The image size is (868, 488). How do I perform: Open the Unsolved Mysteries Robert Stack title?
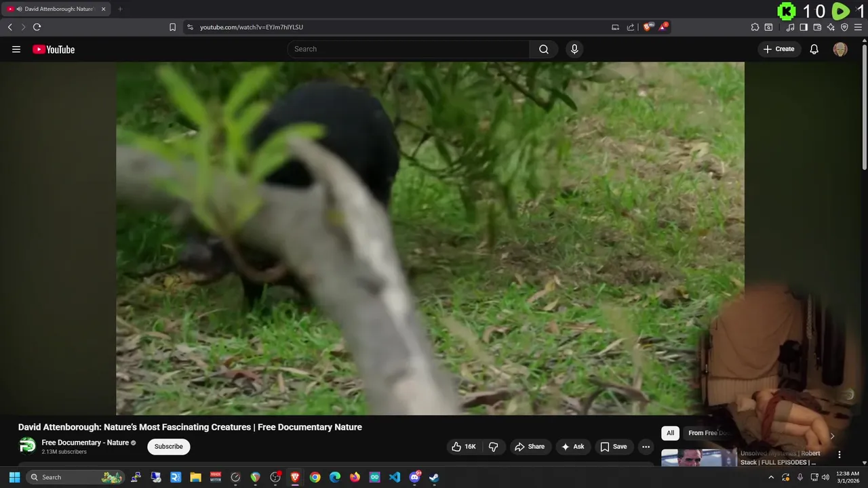[x=781, y=457]
